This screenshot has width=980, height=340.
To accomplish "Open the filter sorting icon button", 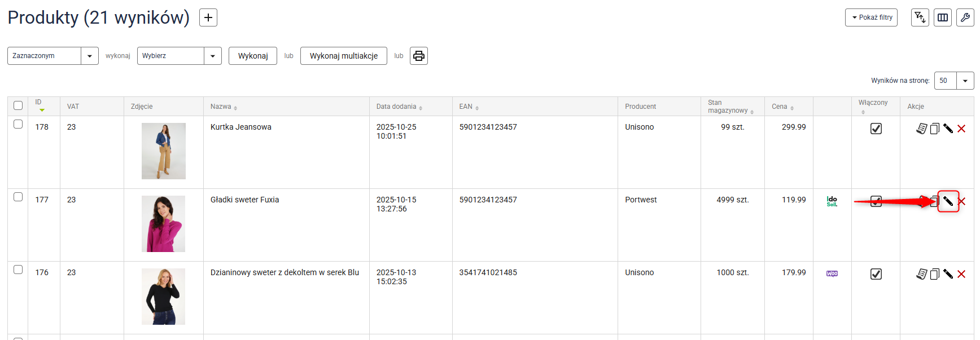I will coord(920,17).
